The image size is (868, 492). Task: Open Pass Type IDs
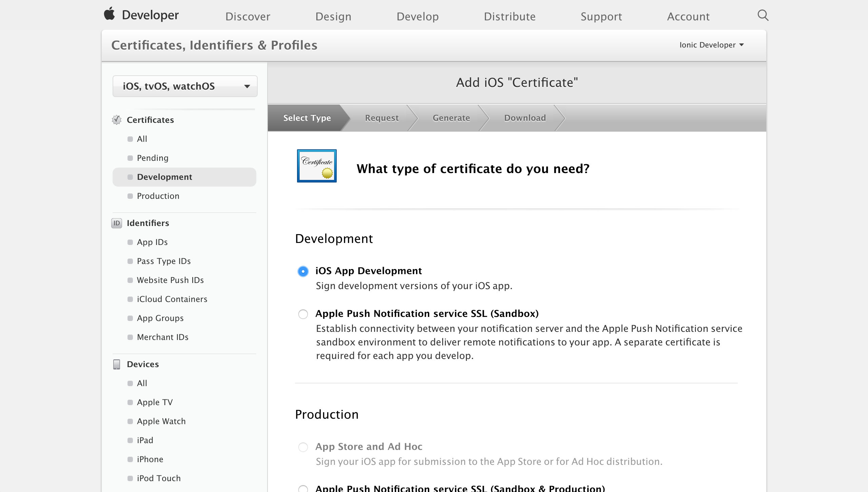pyautogui.click(x=163, y=261)
